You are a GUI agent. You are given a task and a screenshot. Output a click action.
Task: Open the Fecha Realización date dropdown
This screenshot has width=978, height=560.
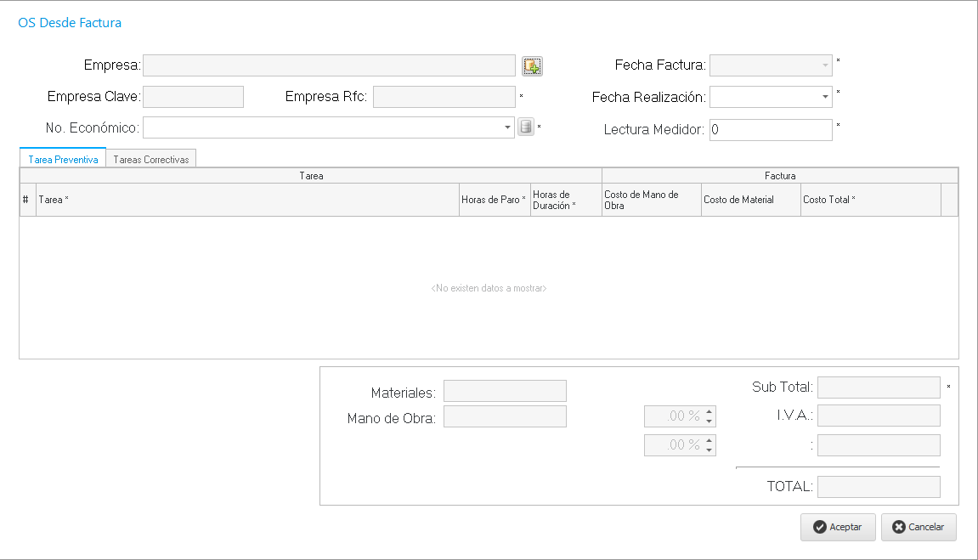pyautogui.click(x=825, y=97)
